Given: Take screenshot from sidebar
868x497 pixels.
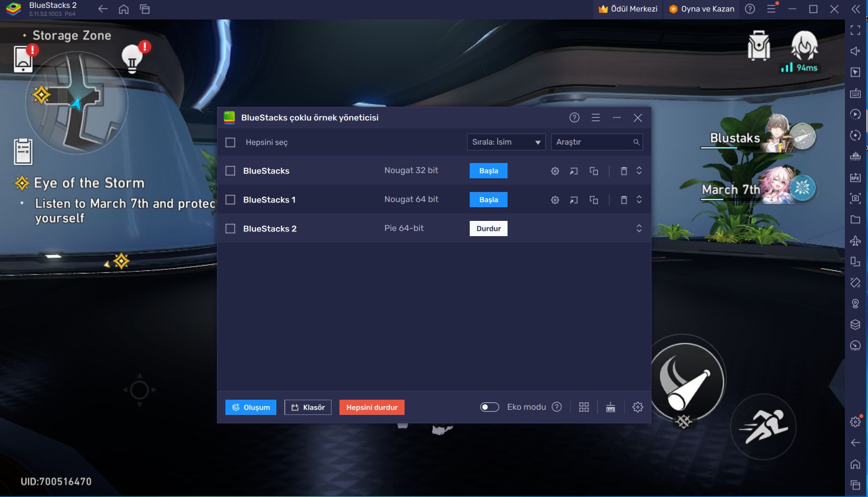Looking at the screenshot, I should click(x=855, y=198).
